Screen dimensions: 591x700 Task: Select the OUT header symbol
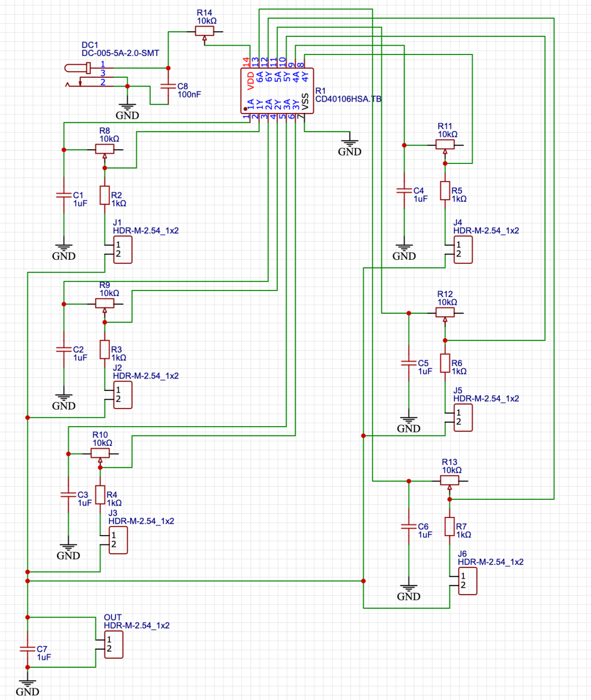click(x=114, y=645)
